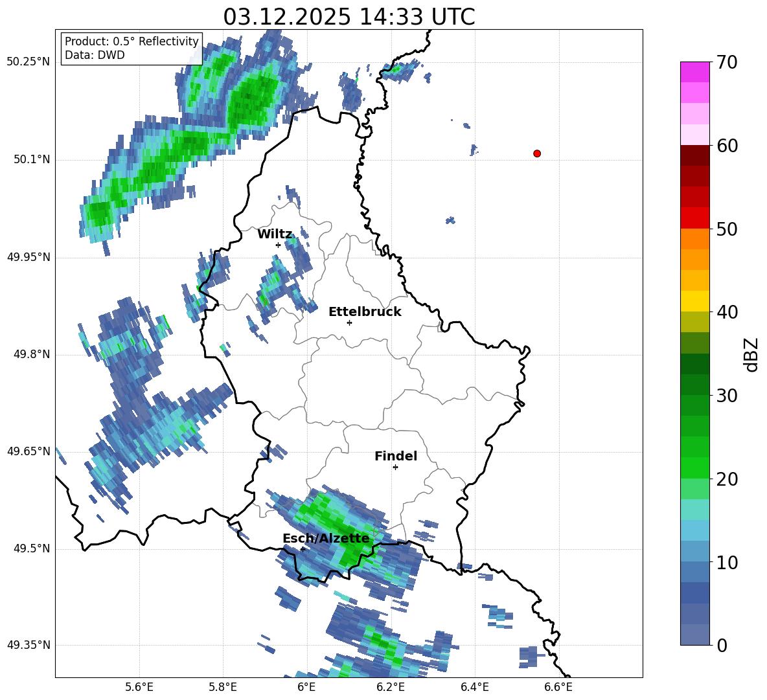Click the 6°E longitude label
The width and height of the screenshot is (767, 700).
pyautogui.click(x=306, y=687)
